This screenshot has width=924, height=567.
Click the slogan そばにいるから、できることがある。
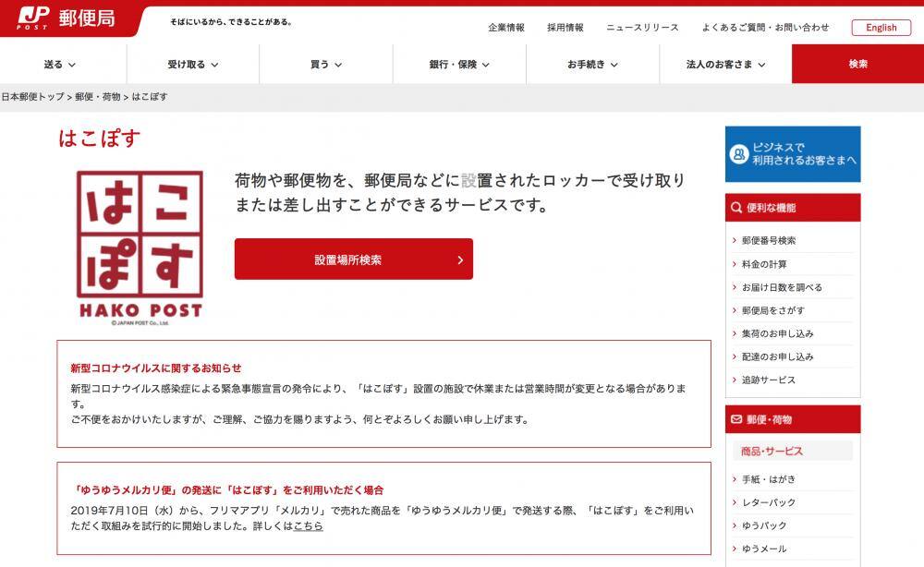click(231, 22)
